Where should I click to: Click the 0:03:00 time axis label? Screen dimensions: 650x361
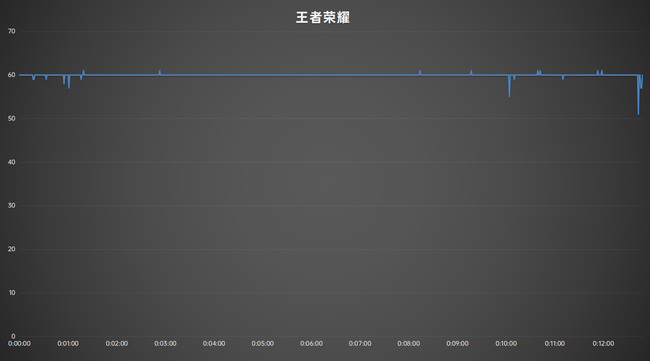coord(165,344)
